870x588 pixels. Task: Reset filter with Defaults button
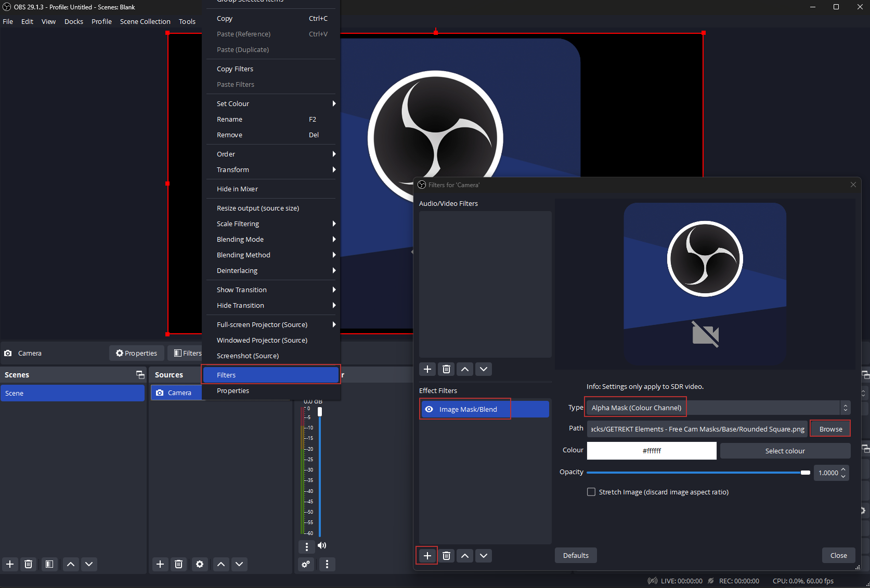[576, 555]
